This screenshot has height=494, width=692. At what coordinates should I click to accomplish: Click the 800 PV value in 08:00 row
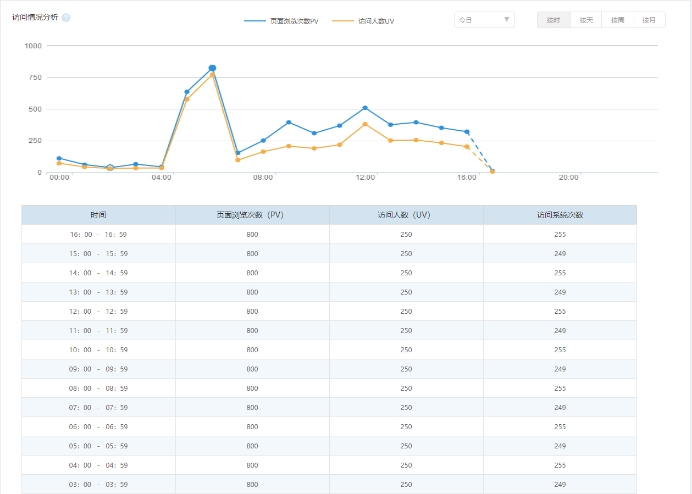[252, 388]
